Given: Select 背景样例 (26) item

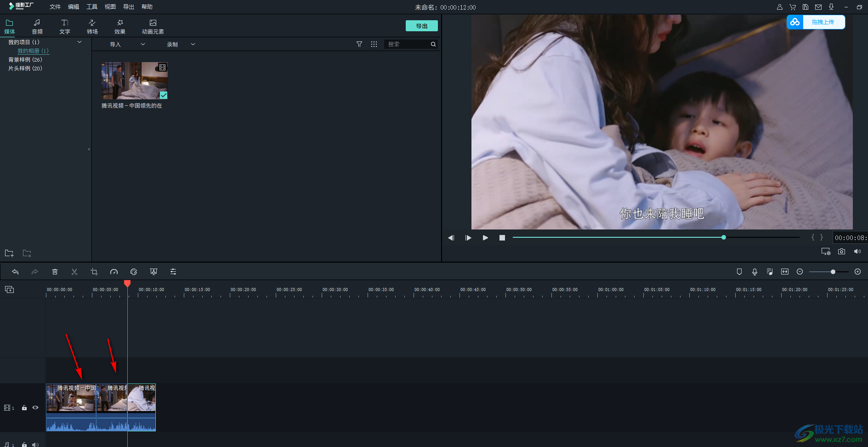Looking at the screenshot, I should pyautogui.click(x=25, y=60).
